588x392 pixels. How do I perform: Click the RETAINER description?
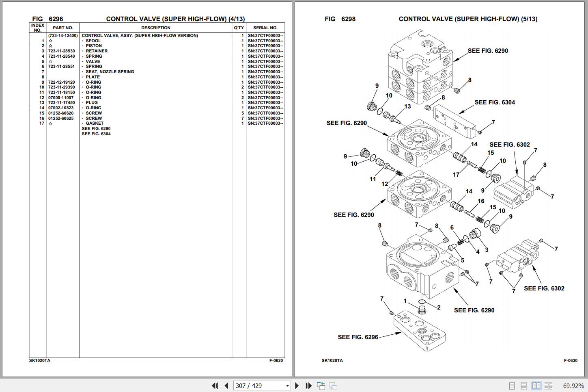pyautogui.click(x=97, y=51)
